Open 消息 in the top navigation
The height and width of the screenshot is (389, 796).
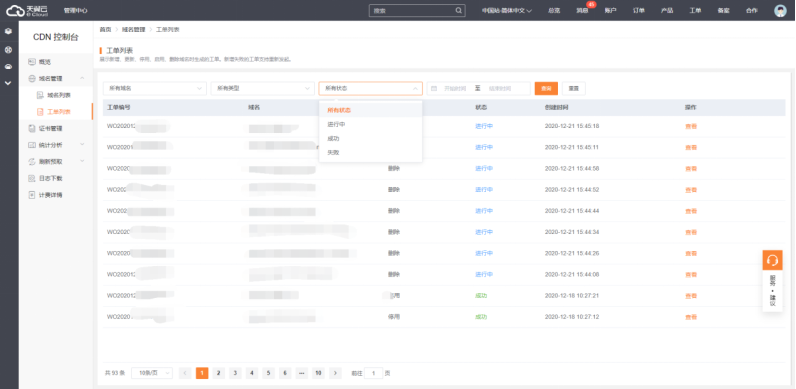point(582,11)
